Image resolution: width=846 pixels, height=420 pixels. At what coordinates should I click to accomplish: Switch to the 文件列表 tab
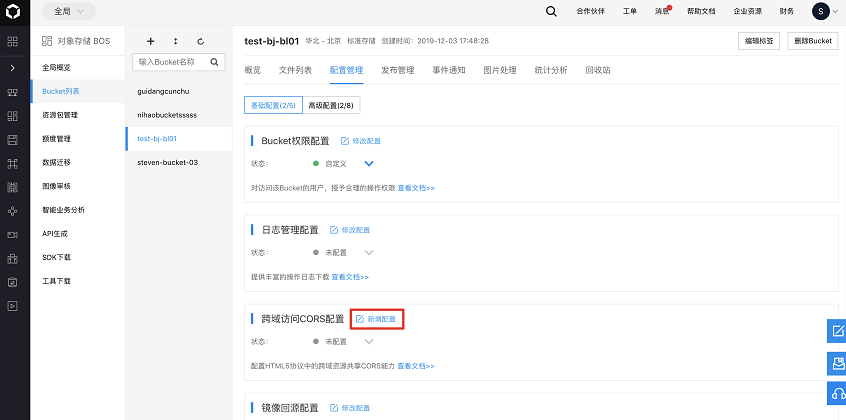pyautogui.click(x=295, y=70)
